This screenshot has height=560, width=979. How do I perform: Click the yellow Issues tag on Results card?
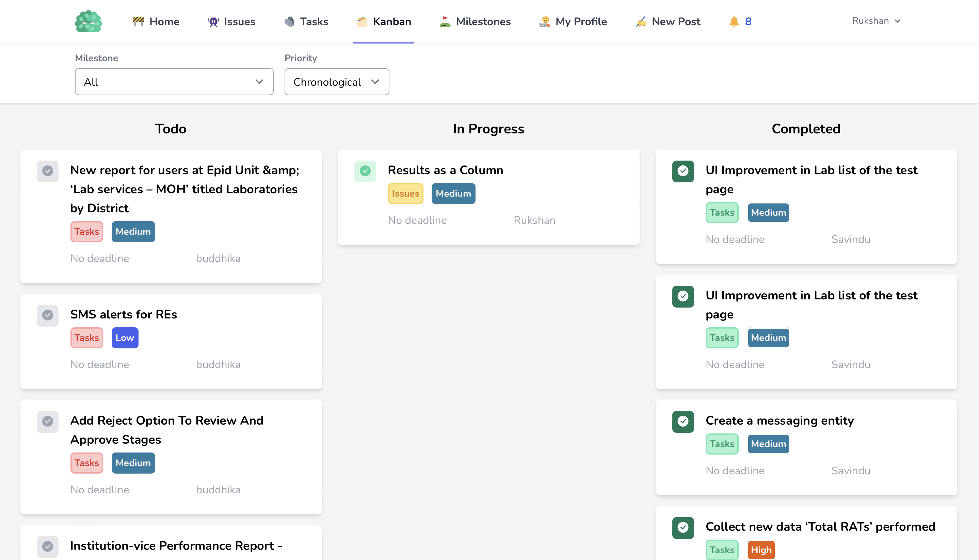tap(405, 194)
